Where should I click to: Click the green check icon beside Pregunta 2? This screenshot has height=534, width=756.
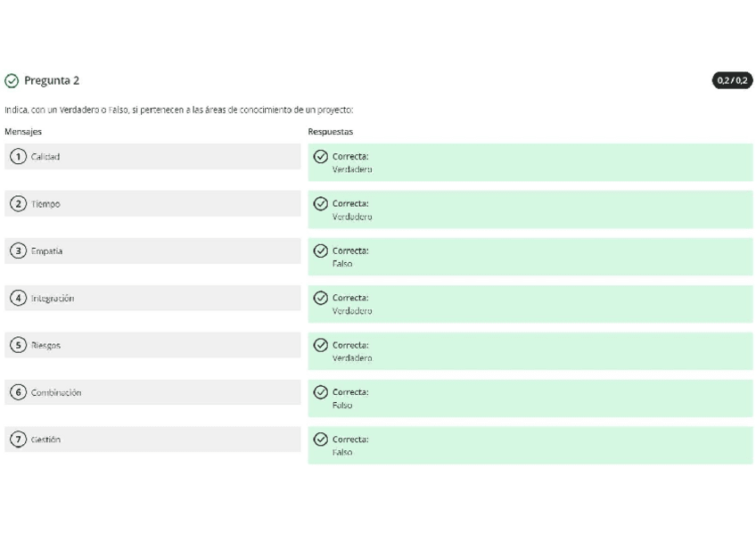point(12,81)
